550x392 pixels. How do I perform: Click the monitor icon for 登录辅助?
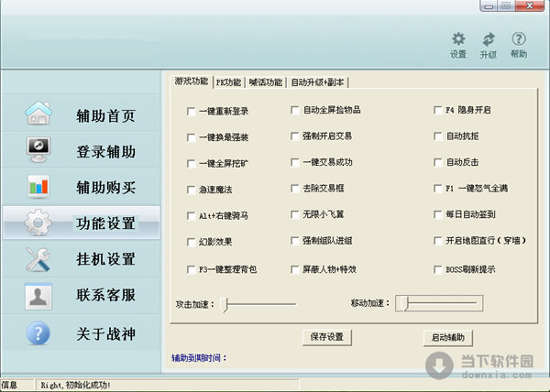click(38, 149)
